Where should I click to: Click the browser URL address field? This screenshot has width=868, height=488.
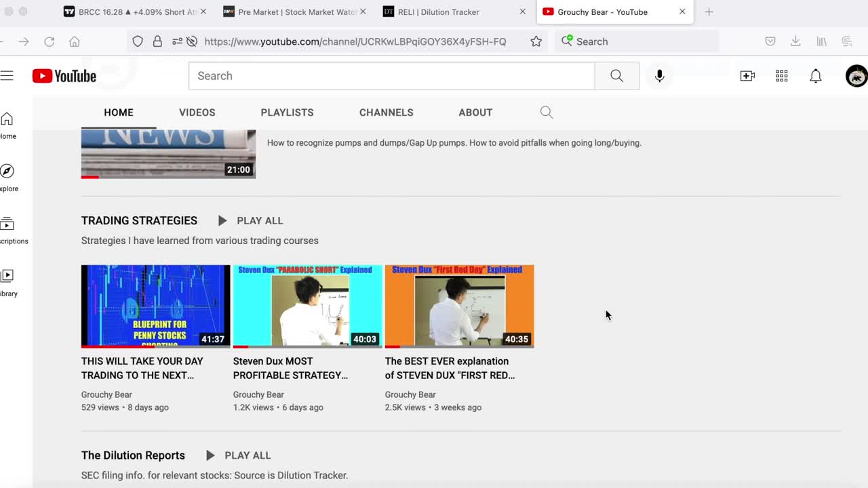pos(355,41)
